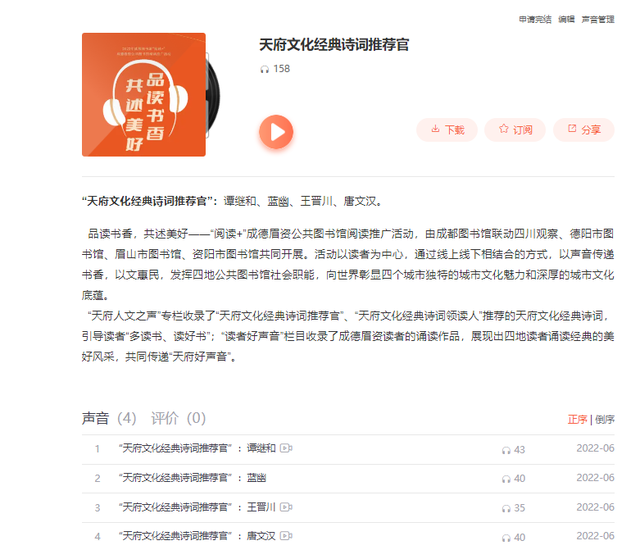Click the headphone icon beside count 35

pyautogui.click(x=506, y=509)
